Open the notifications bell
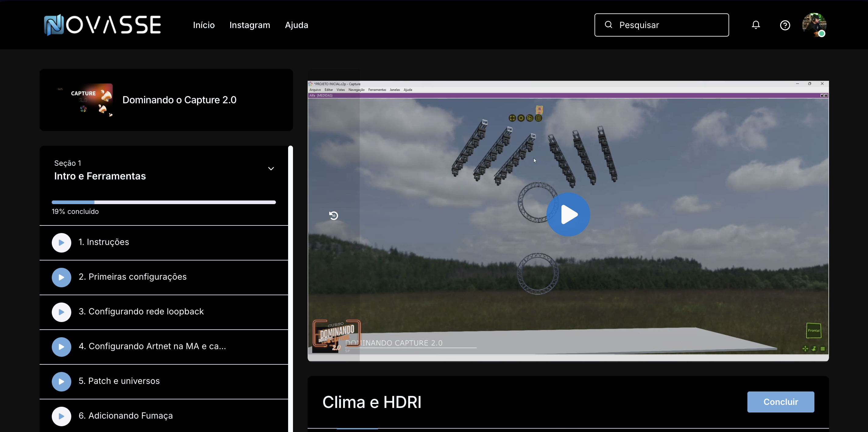 tap(756, 25)
